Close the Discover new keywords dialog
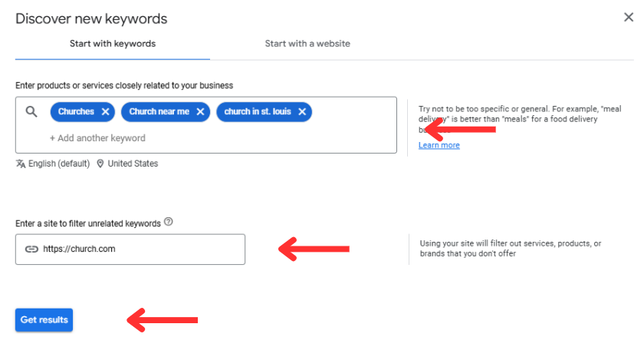 629,18
